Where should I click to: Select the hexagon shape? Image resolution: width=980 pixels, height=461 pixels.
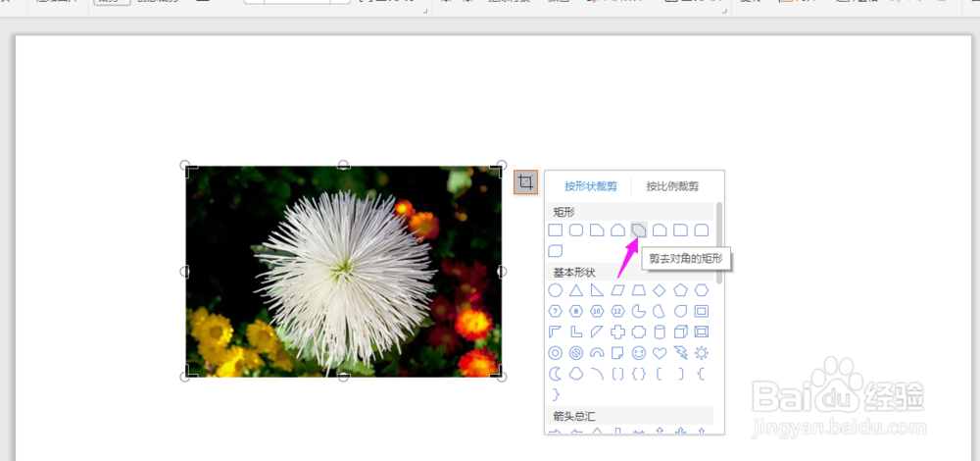click(x=702, y=290)
